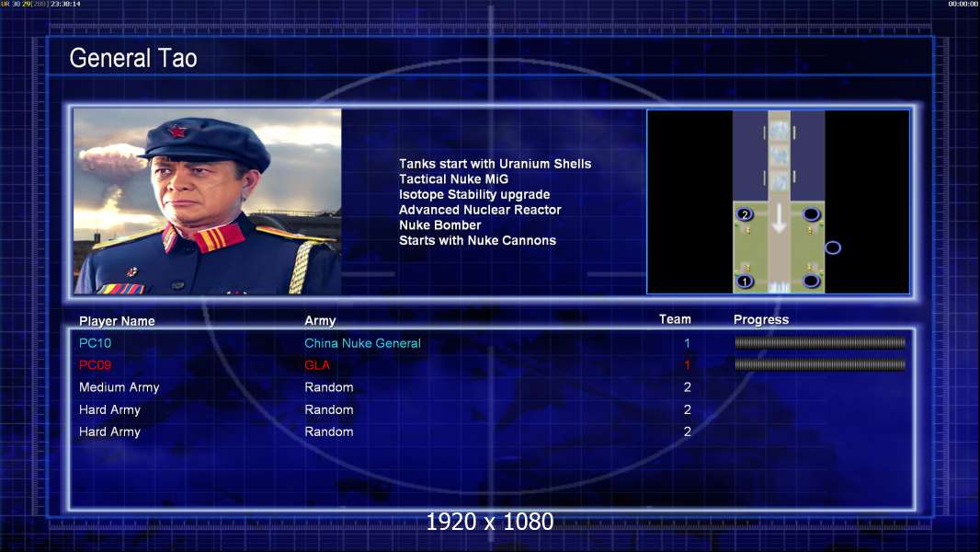This screenshot has width=980, height=552.
Task: Click red team number 1 for PC09
Action: coord(687,365)
